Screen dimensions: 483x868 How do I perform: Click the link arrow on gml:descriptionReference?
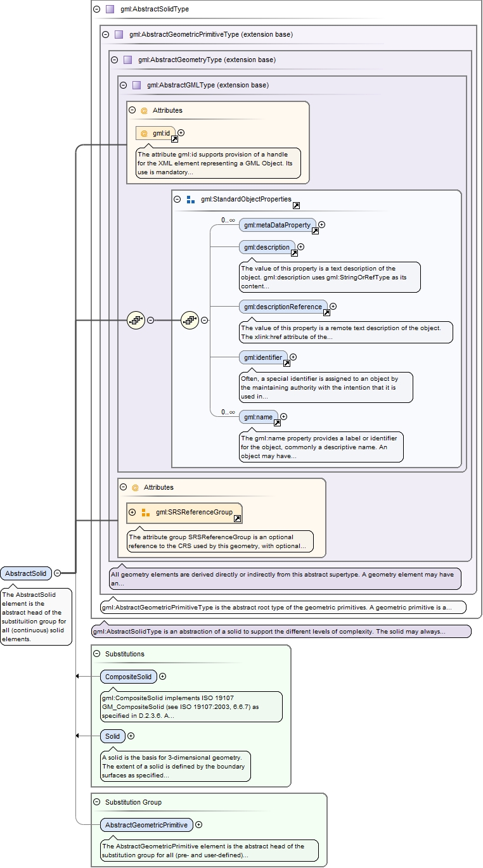[x=326, y=313]
